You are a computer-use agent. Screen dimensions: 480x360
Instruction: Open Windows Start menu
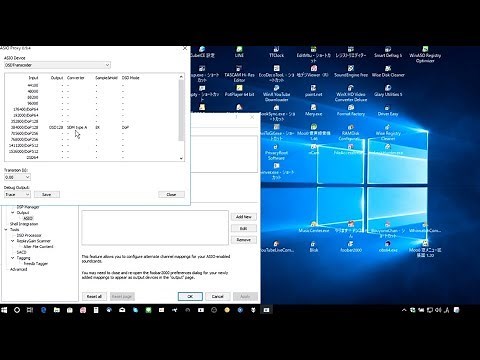(4, 310)
